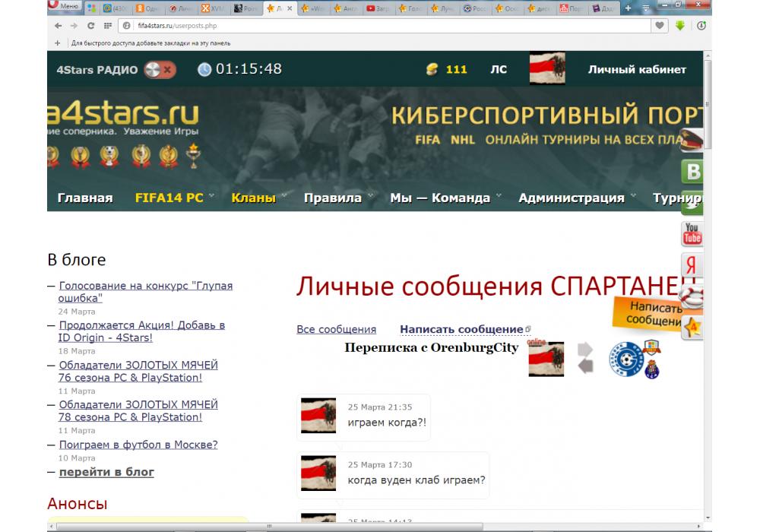Click the green download arrow icon
Image resolution: width=760 pixels, height=532 pixels.
point(680,25)
